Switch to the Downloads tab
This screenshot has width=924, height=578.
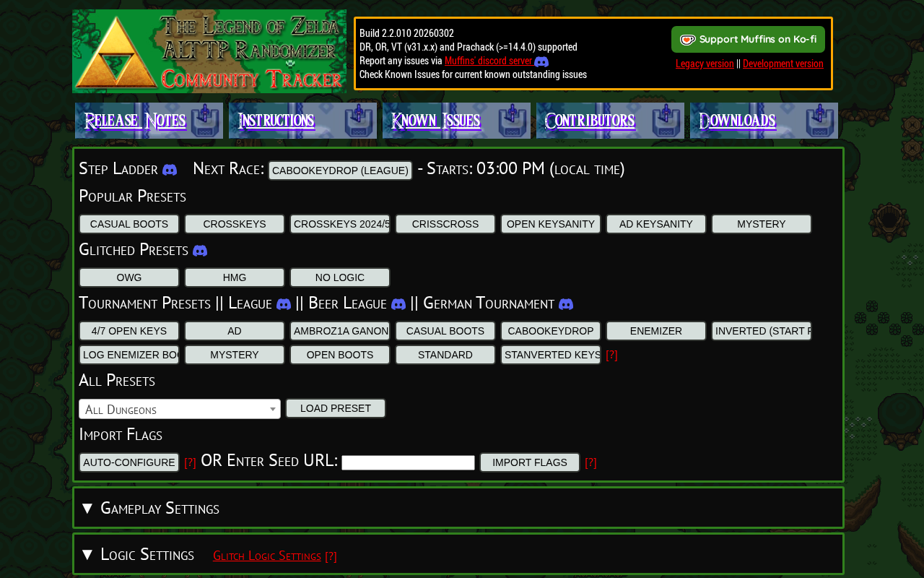coord(764,121)
